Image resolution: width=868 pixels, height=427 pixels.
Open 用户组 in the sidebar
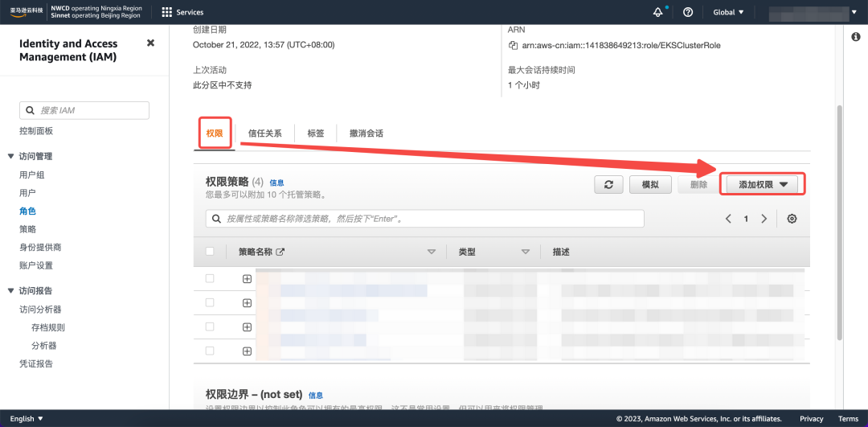31,175
